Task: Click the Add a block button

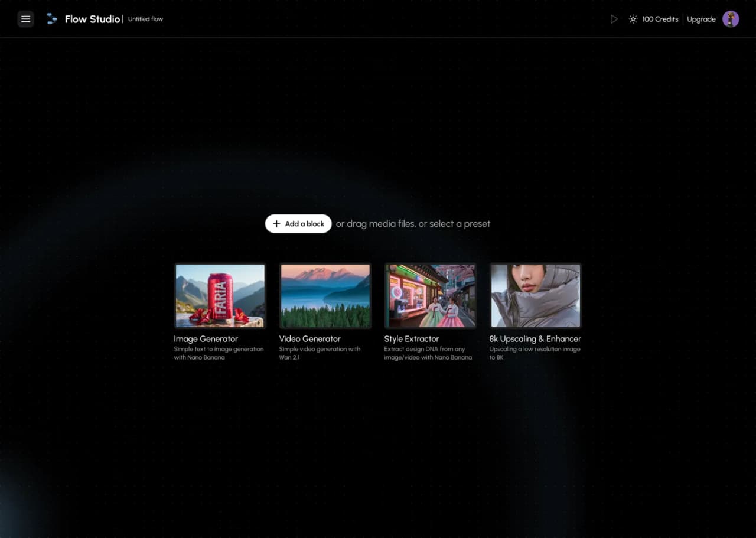Action: [x=298, y=224]
